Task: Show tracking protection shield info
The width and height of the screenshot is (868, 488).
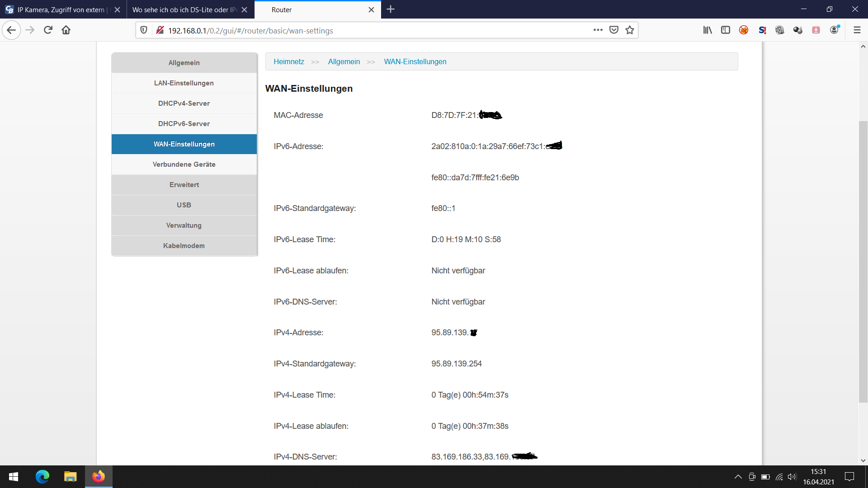Action: (144, 30)
